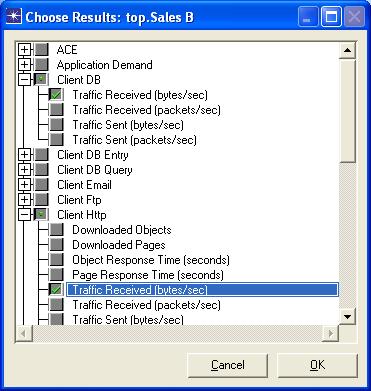Viewport: 371px width, 391px height.
Task: Check the Downloaded Pages checkbox
Action: pos(56,245)
